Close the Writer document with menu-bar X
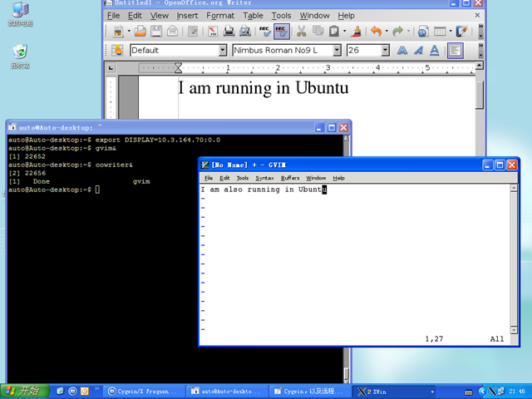The width and height of the screenshot is (532, 399). (x=477, y=15)
